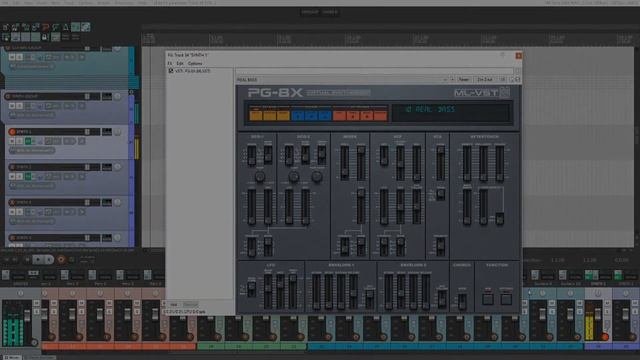Click first Mixer section slider on PG-8X
The image size is (640, 360).
pyautogui.click(x=345, y=162)
